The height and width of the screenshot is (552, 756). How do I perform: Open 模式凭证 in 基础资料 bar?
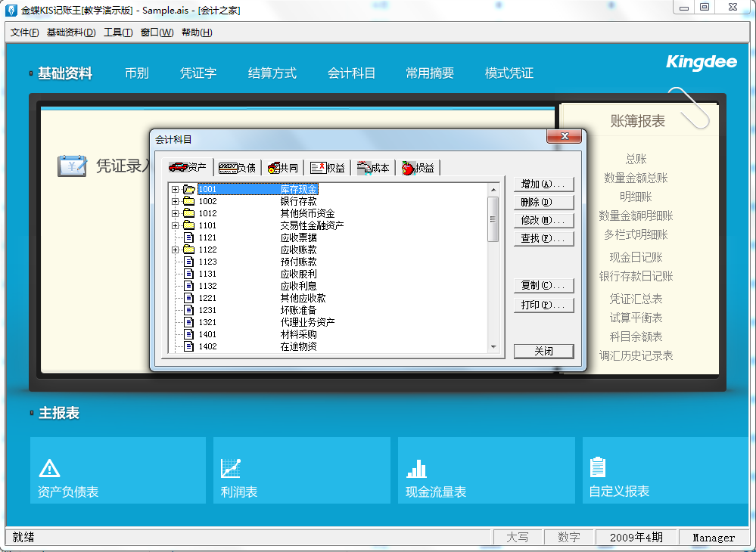pos(509,73)
